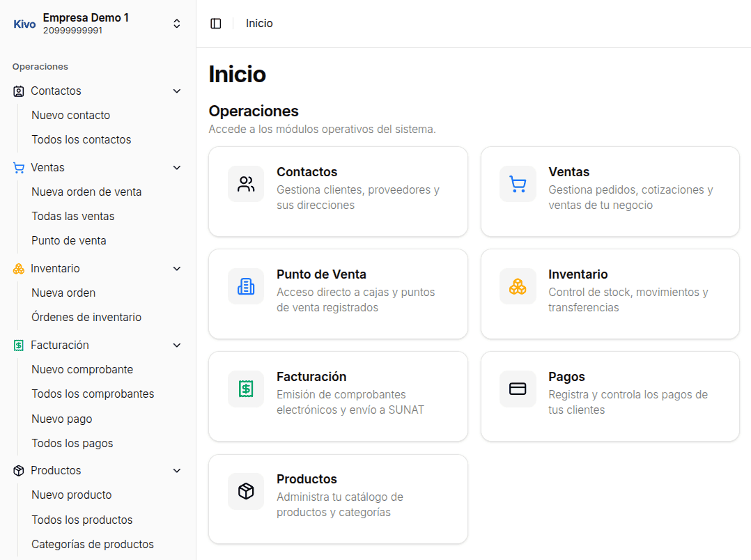Screen dimensions: 751x560
Task: Open the Empresa Demo 1 company switcher
Action: click(176, 23)
